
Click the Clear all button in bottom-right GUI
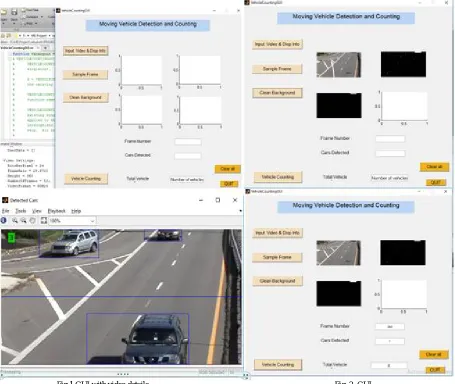(x=434, y=354)
